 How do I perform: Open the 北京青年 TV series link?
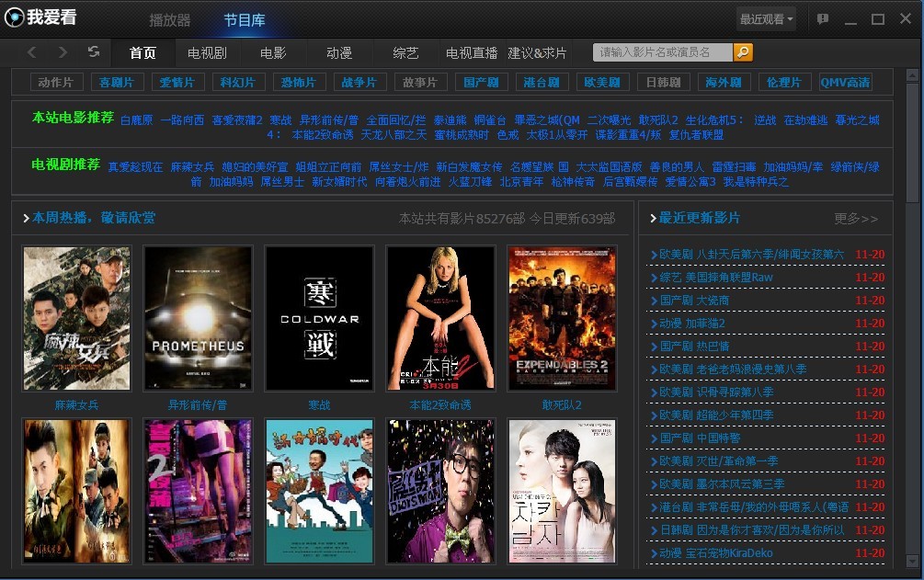click(x=521, y=182)
